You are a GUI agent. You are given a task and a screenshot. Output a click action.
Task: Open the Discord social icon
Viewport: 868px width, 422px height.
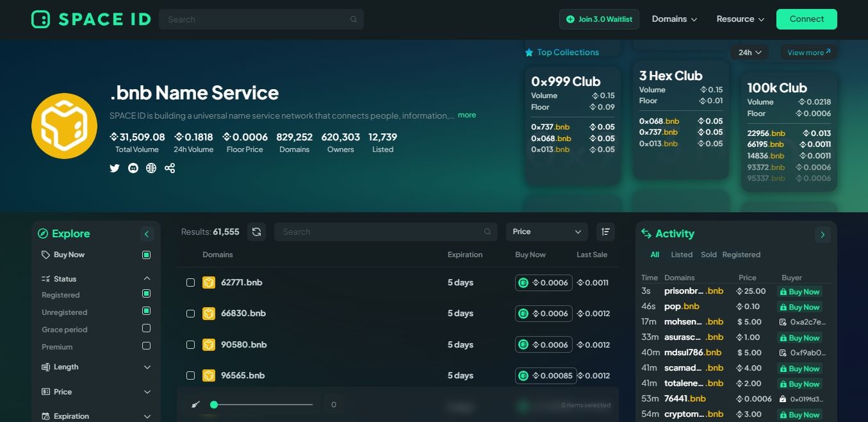click(x=133, y=168)
